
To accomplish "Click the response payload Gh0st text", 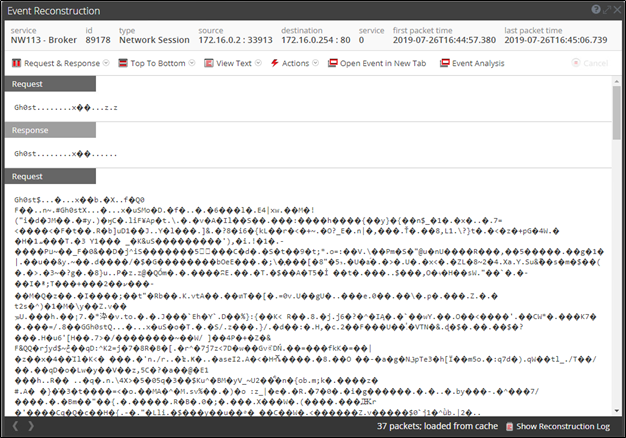I will 66,154.
